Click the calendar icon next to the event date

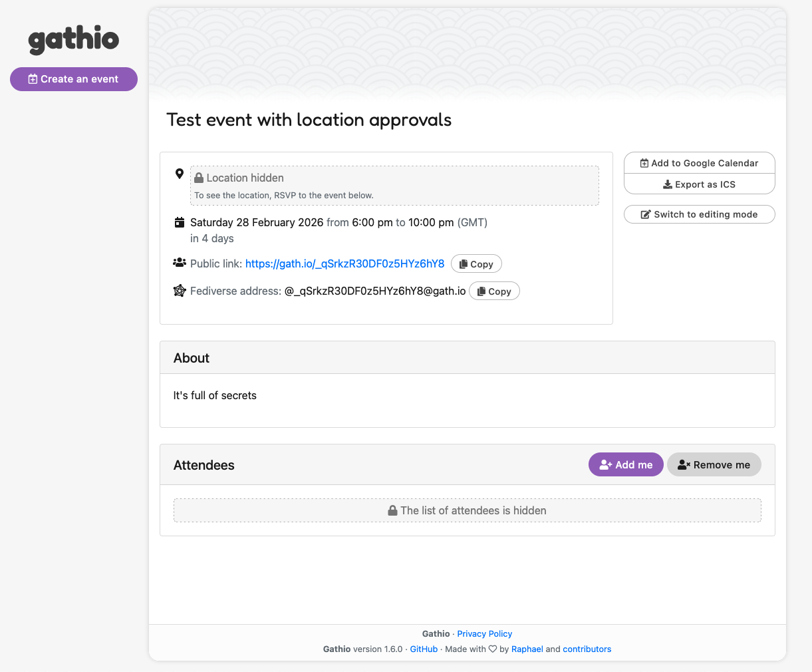pos(179,222)
